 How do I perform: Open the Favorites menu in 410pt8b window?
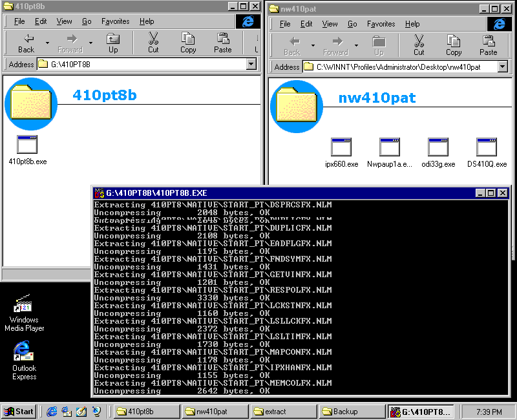coord(114,21)
